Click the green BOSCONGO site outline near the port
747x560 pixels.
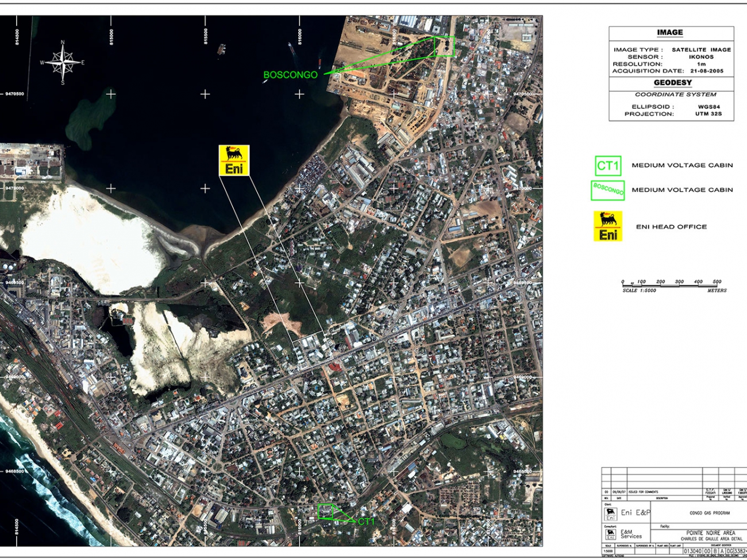pos(444,47)
